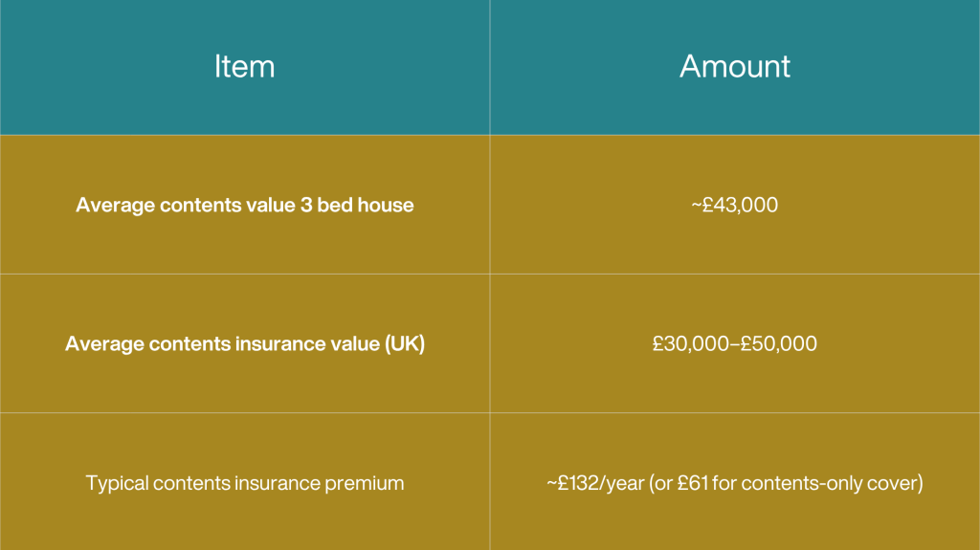
Task: Click the word "premium" in last row
Action: [x=367, y=483]
